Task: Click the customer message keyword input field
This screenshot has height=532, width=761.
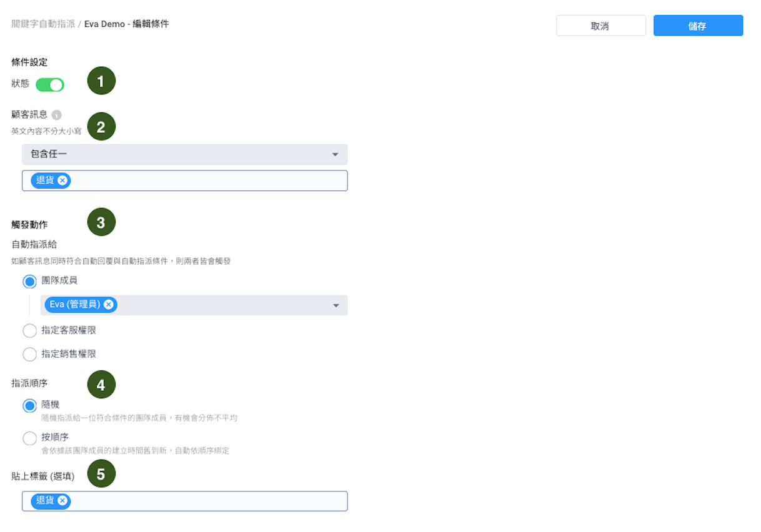Action: click(x=206, y=180)
